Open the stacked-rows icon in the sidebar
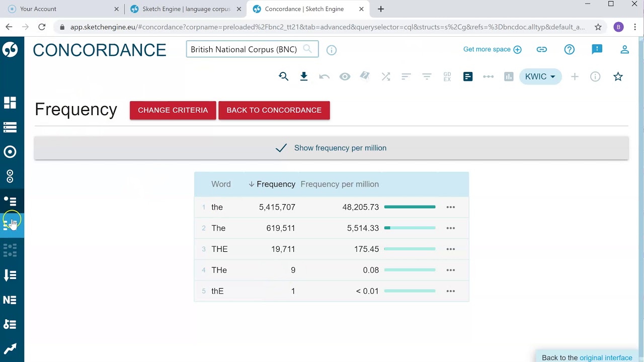 [x=10, y=127]
